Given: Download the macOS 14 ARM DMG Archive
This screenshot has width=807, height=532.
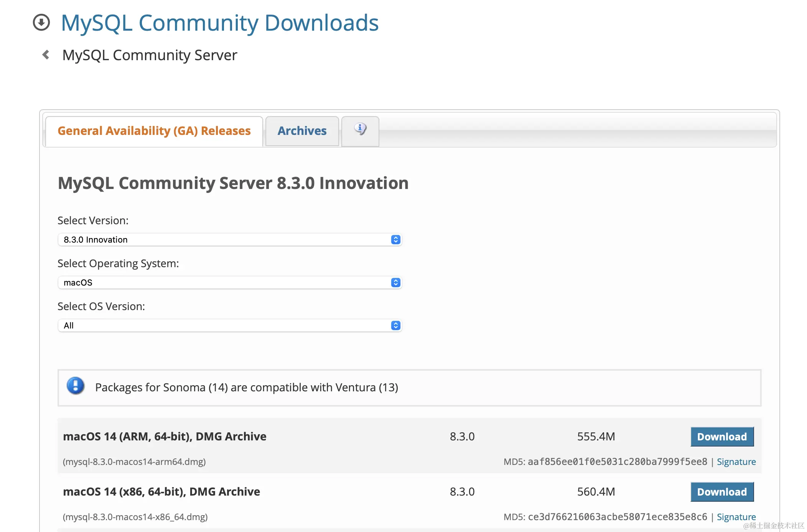Looking at the screenshot, I should (722, 437).
